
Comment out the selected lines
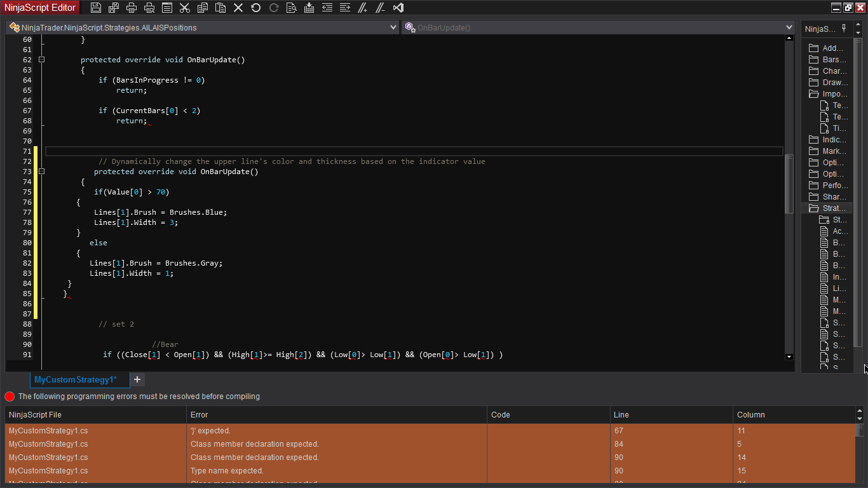click(363, 8)
